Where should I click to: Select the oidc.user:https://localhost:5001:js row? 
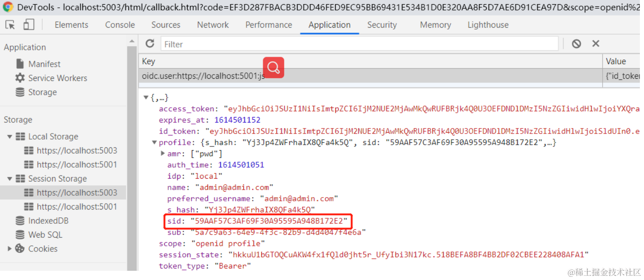click(370, 76)
